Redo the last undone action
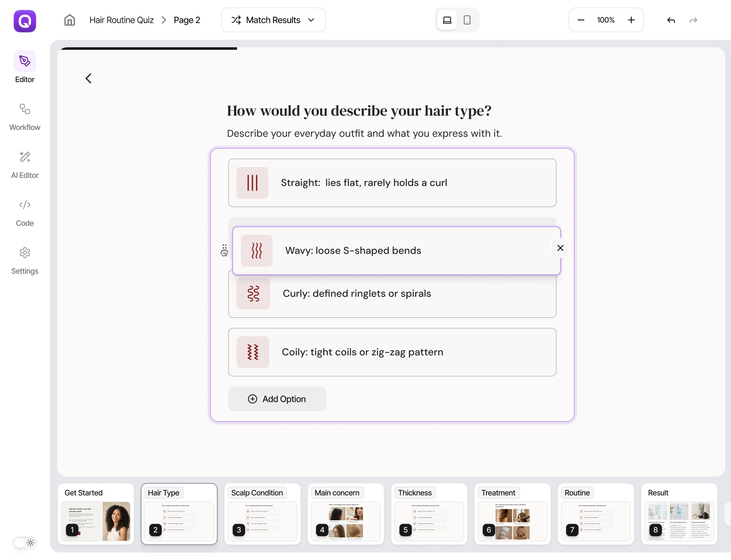This screenshot has width=731, height=560. coord(693,20)
